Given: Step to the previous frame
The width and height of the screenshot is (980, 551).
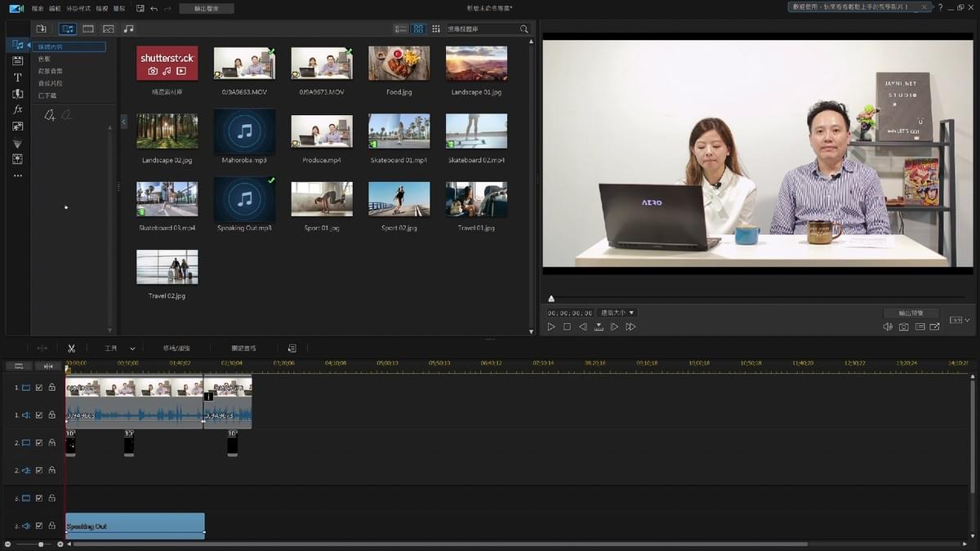Looking at the screenshot, I should pyautogui.click(x=583, y=327).
